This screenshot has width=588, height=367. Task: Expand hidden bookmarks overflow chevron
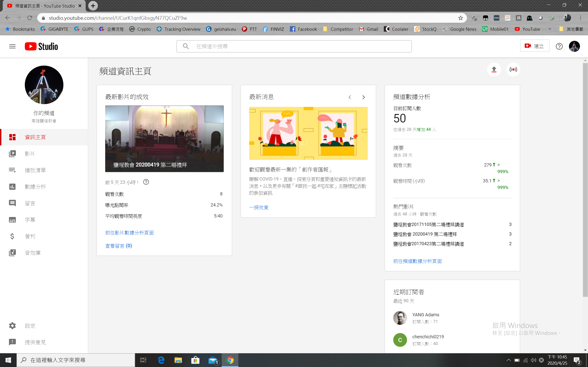(x=550, y=29)
